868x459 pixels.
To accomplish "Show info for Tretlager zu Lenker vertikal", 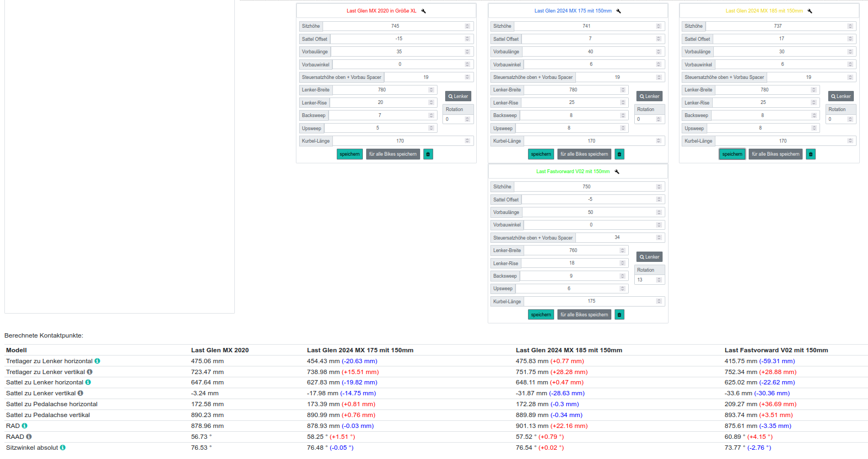I will pos(89,372).
